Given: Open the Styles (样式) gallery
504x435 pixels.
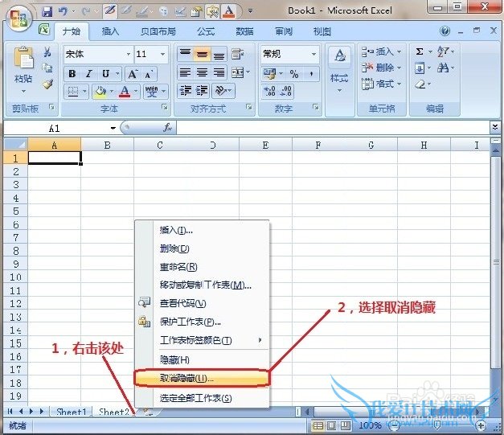Looking at the screenshot, I should click(x=339, y=70).
